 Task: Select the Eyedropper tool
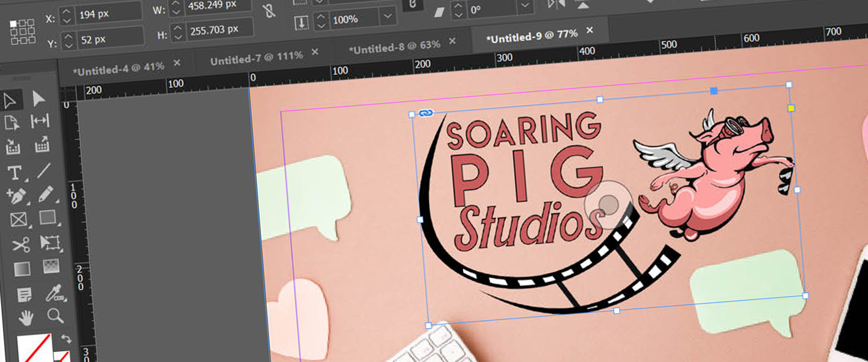coord(54,293)
